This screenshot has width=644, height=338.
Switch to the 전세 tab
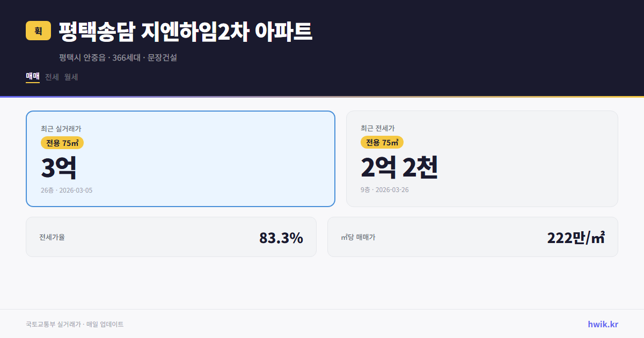(51, 77)
